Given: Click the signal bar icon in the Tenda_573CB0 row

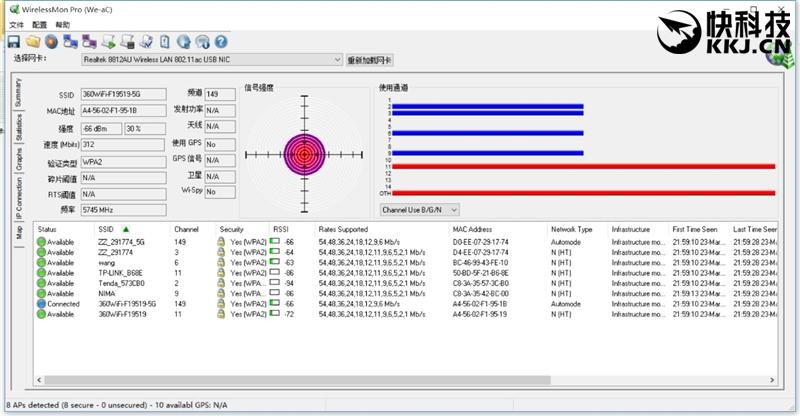Looking at the screenshot, I should [x=274, y=282].
